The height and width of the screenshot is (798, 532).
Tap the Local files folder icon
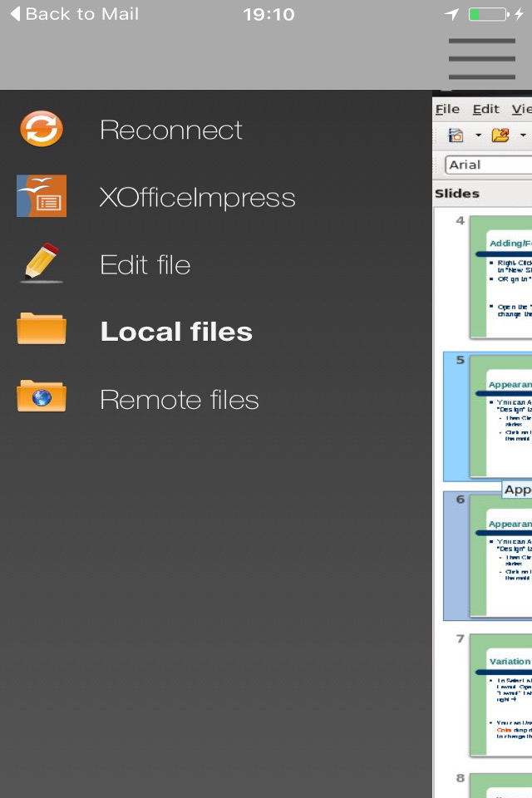click(x=42, y=329)
